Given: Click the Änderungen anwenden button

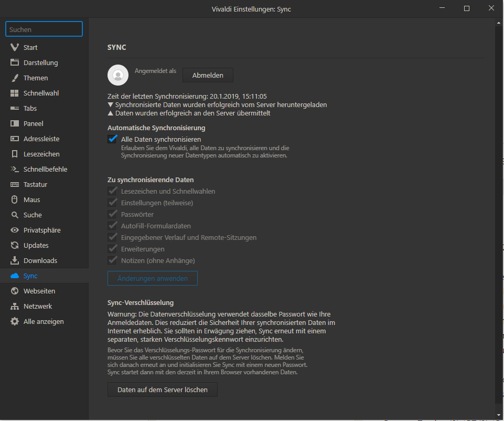Looking at the screenshot, I should click(x=152, y=278).
